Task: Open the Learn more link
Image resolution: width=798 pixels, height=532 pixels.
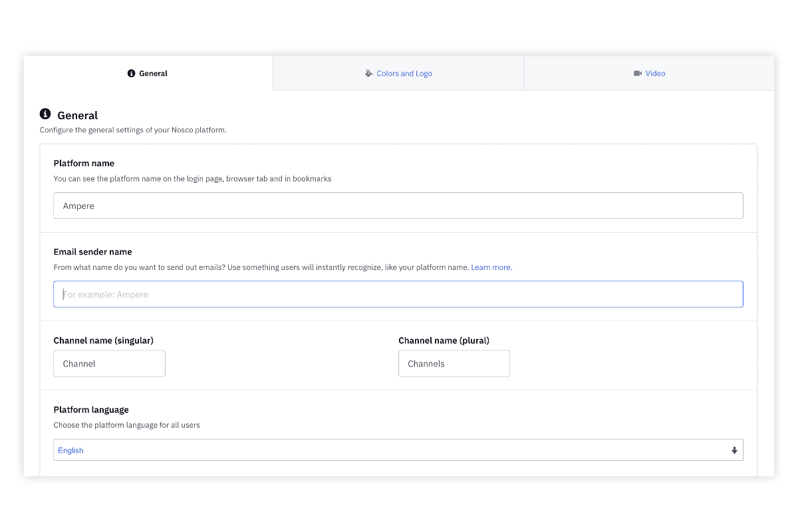Action: [x=491, y=267]
